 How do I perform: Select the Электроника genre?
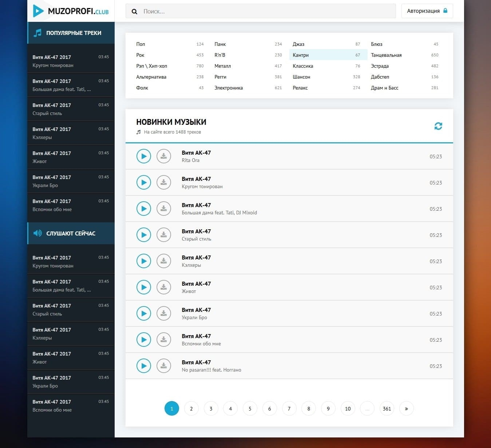pos(248,88)
